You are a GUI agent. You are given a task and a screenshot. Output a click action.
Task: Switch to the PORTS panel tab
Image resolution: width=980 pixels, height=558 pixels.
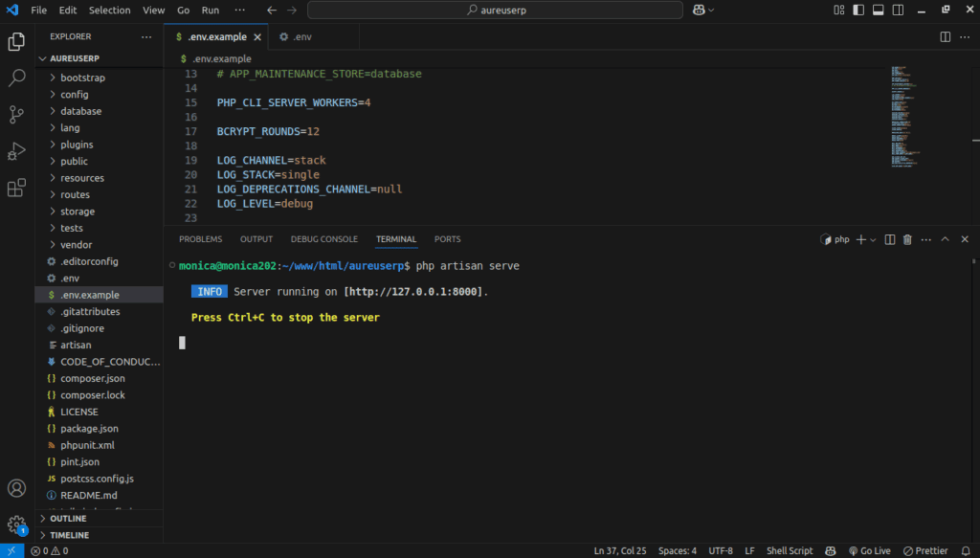448,239
